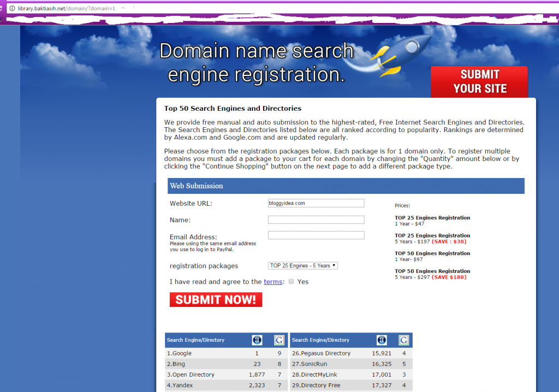Click inside the Website URL field

316,203
